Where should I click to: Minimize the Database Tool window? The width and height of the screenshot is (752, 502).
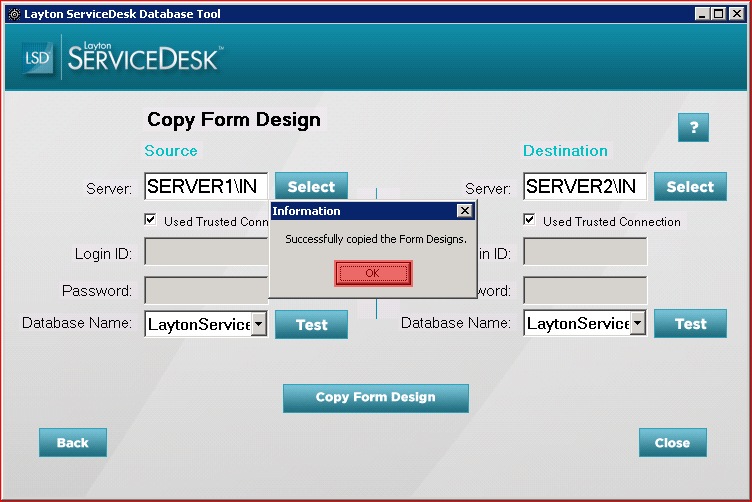pyautogui.click(x=702, y=14)
